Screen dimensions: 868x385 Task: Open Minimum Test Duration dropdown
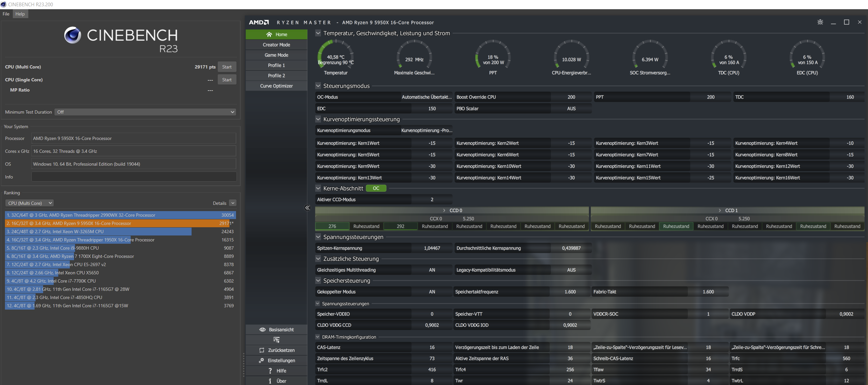(145, 112)
